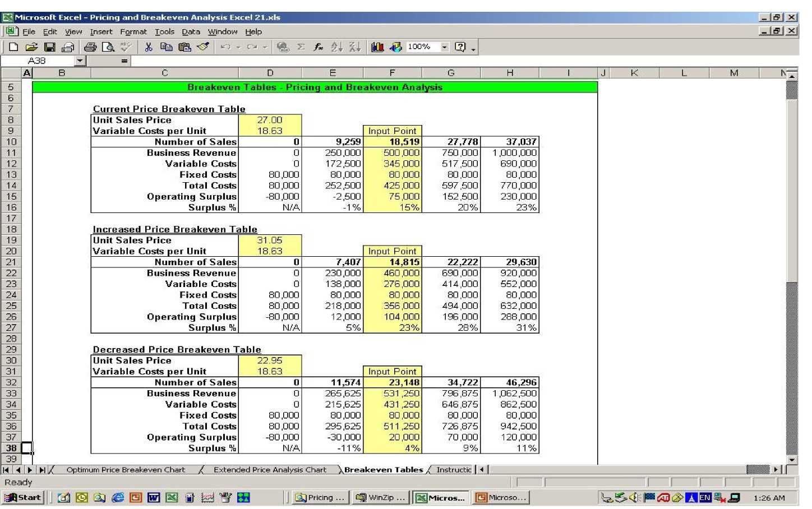Click the Sort Ascending A-Z icon

(x=336, y=47)
